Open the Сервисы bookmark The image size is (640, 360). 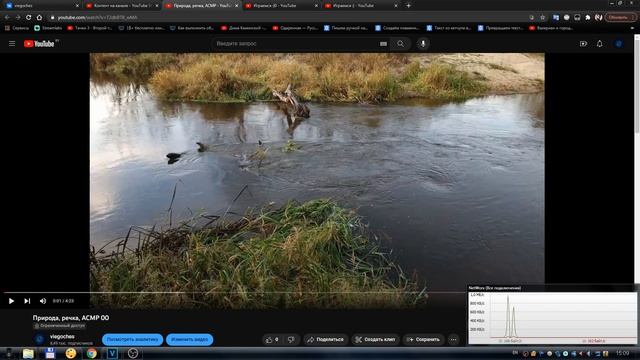tap(17, 28)
